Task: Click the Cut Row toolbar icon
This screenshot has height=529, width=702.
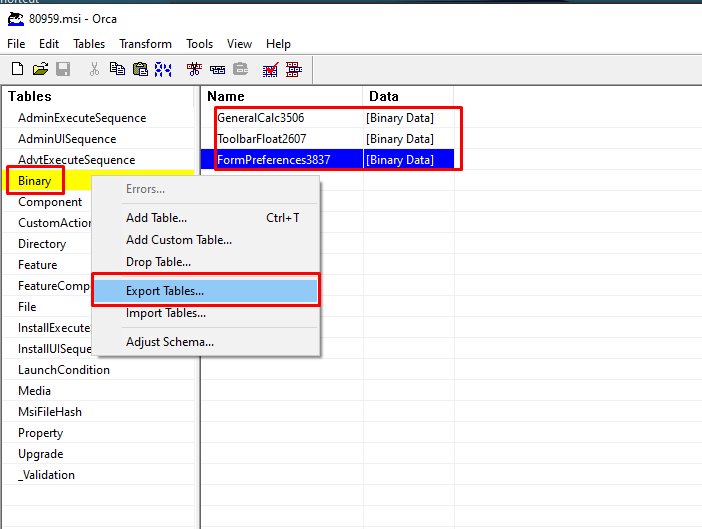Action: [x=194, y=69]
